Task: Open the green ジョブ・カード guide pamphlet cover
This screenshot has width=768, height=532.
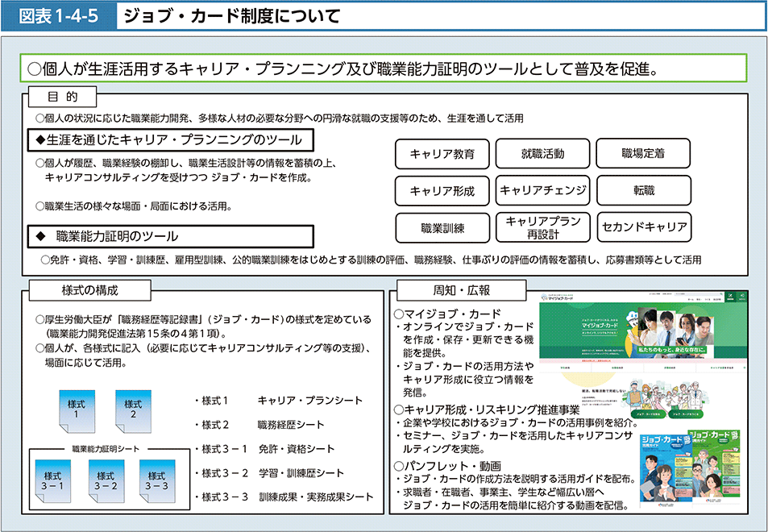Action: 714,468
